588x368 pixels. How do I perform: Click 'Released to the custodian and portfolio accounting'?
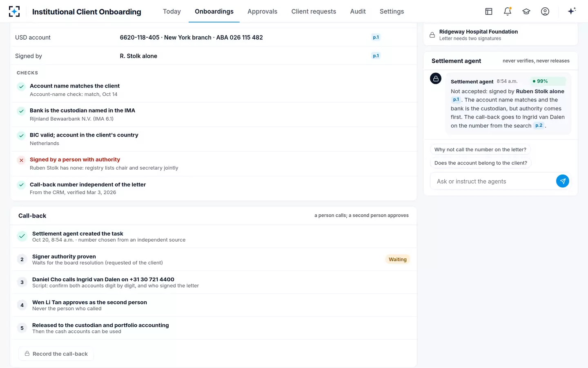[x=100, y=325]
